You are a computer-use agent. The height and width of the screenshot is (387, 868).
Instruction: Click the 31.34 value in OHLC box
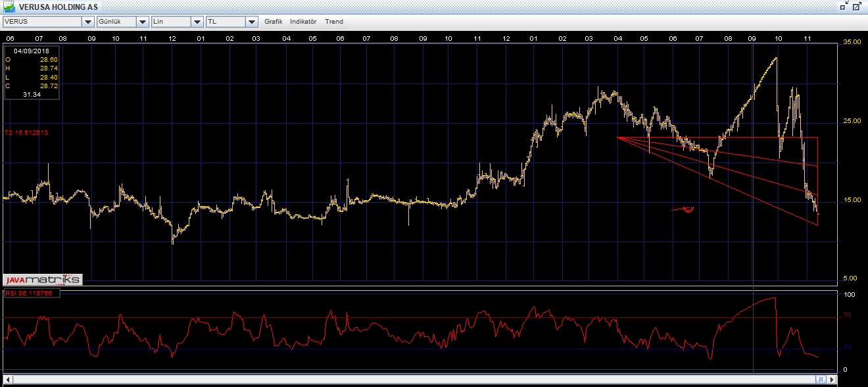coord(32,95)
